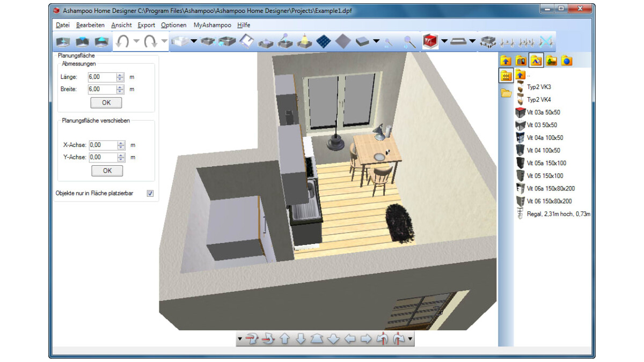
Task: Open the dropdown beside the red cube icon
Action: (x=444, y=41)
